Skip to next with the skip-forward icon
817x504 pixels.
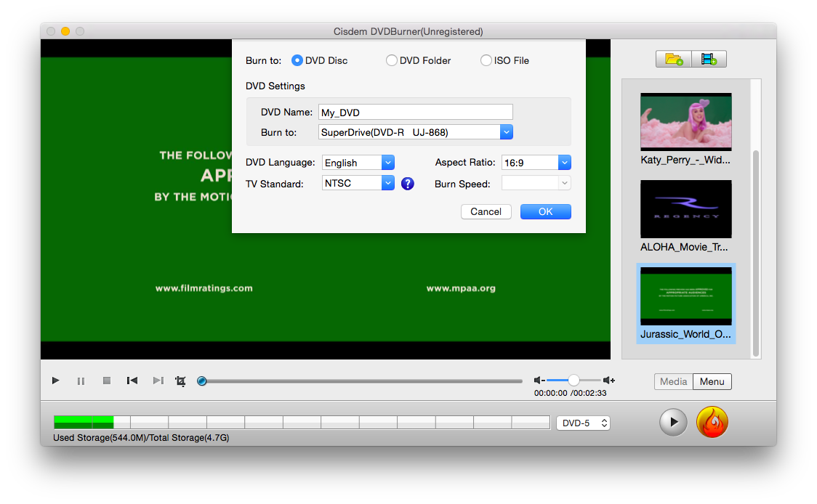[x=158, y=381]
